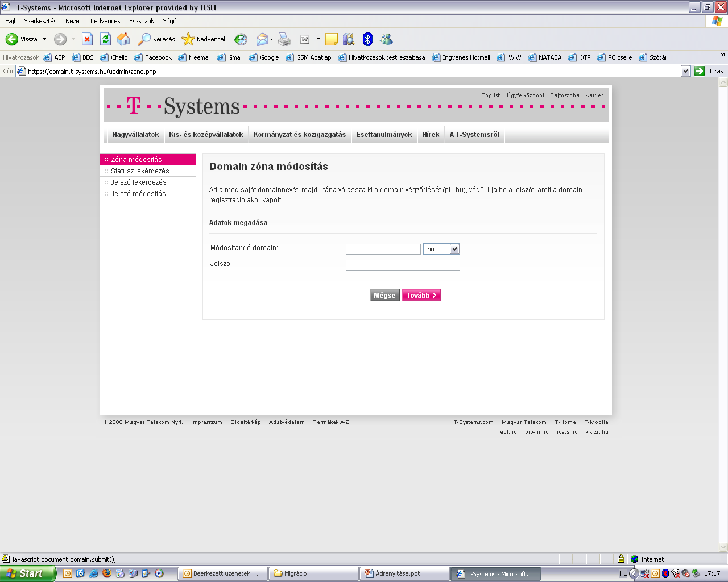The image size is (728, 582).
Task: Click the page icon in address bar
Action: 22,71
